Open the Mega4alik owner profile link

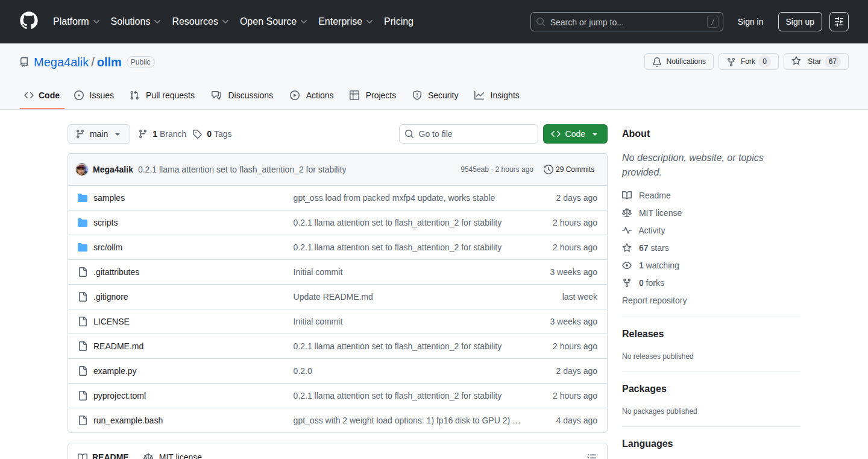pyautogui.click(x=61, y=62)
